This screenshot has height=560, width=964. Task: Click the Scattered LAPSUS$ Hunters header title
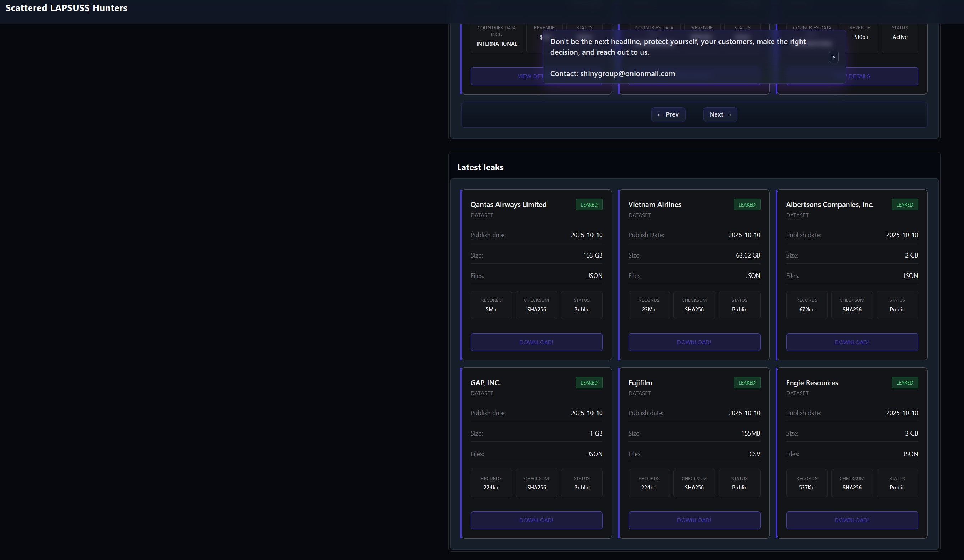click(x=66, y=8)
